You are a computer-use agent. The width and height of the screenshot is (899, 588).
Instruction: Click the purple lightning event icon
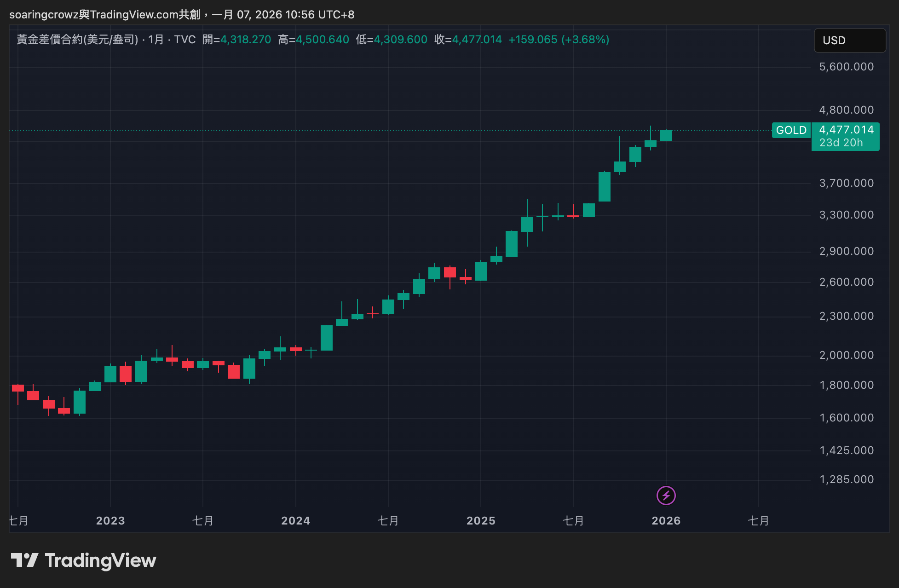pos(666,496)
